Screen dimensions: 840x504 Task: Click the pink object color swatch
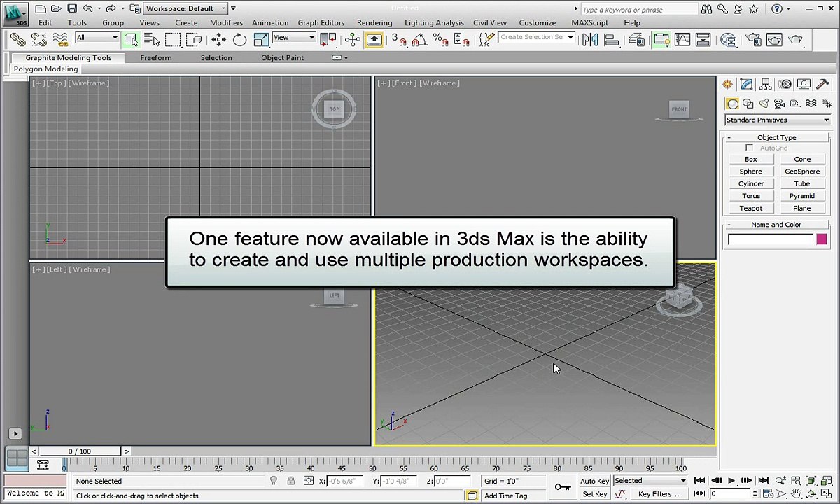coord(822,239)
